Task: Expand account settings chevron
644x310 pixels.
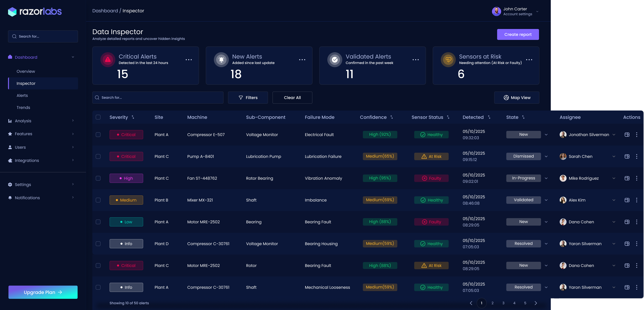Action: coord(537,11)
